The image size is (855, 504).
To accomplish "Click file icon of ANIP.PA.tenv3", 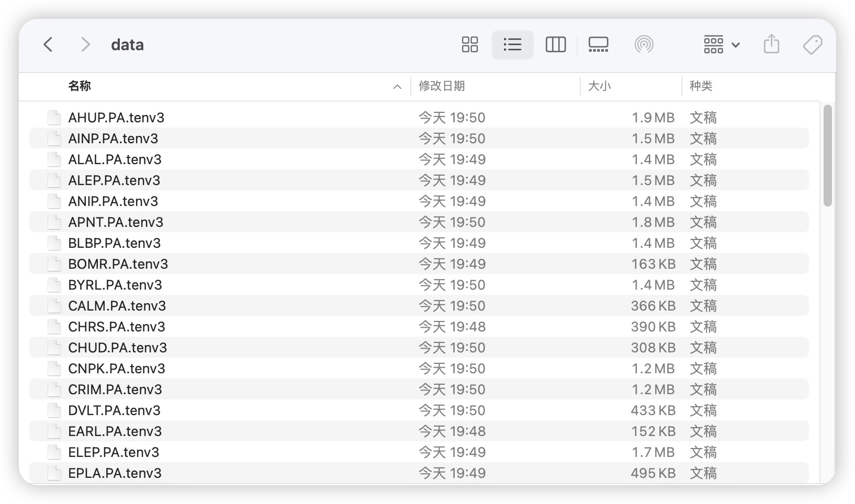I will [54, 201].
